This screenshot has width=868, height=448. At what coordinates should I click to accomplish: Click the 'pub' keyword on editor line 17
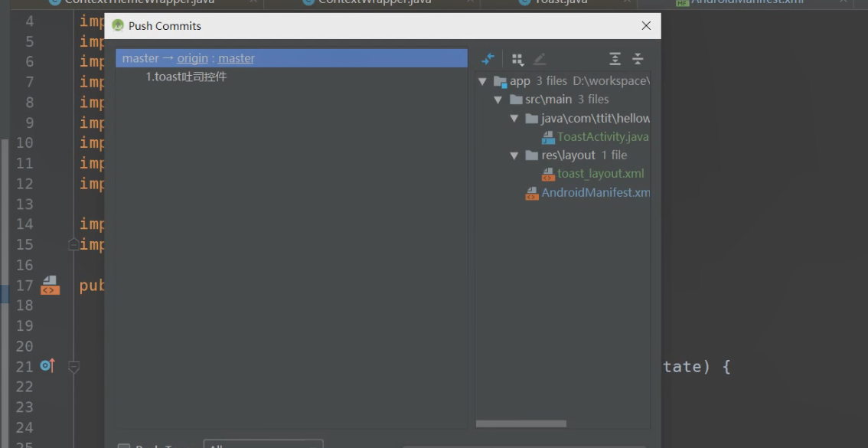coord(92,286)
